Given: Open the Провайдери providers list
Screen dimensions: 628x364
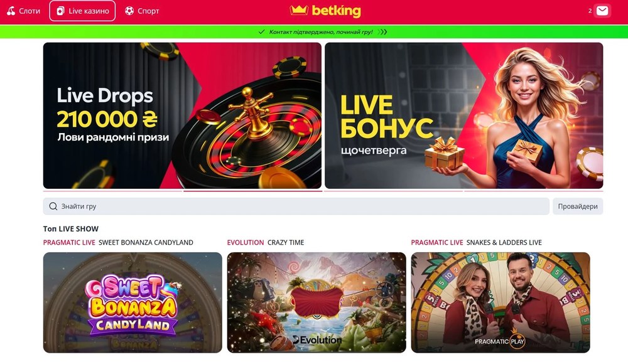Looking at the screenshot, I should coord(578,206).
